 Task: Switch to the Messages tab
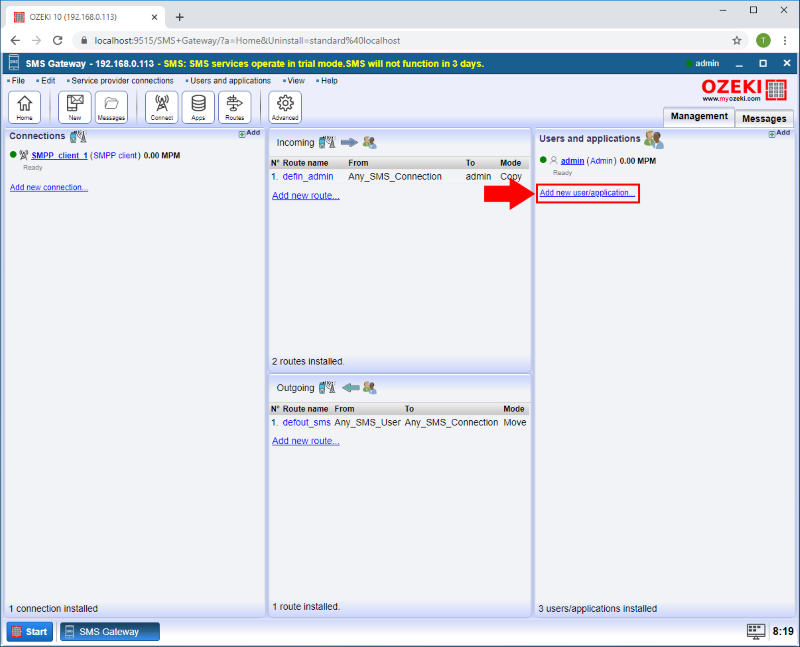[x=764, y=119]
